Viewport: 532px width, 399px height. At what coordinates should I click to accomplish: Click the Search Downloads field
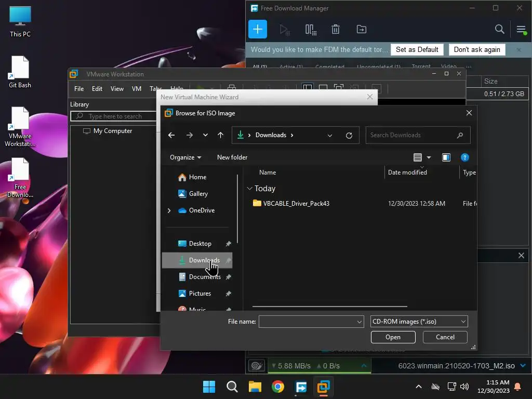click(418, 135)
